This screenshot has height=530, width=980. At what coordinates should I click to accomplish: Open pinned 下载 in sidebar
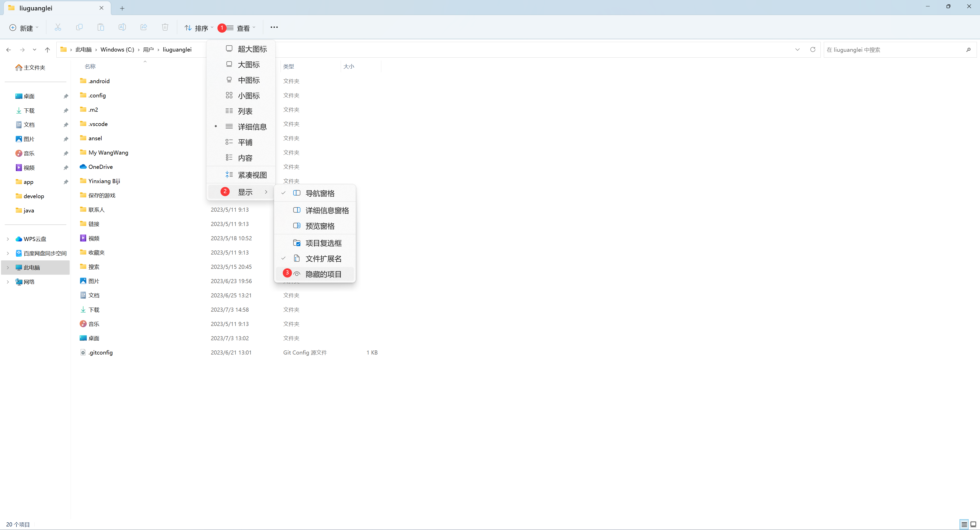25,111
